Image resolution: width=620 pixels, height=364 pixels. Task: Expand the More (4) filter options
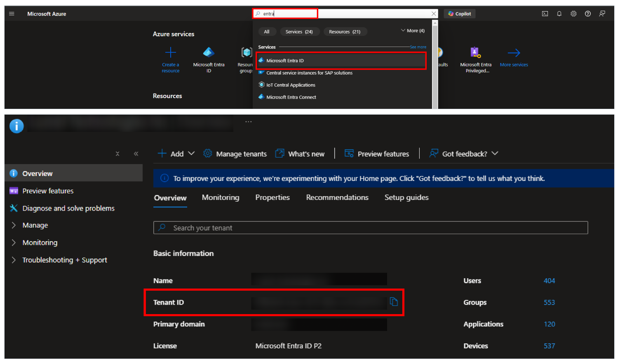click(412, 31)
